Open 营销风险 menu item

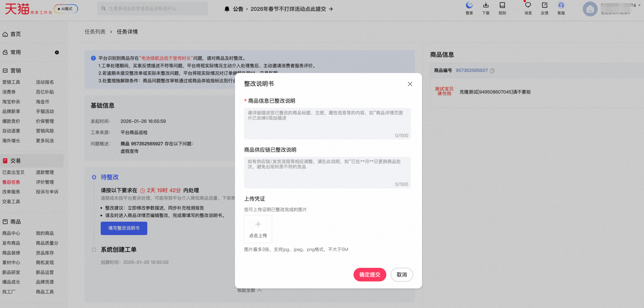[x=45, y=131]
